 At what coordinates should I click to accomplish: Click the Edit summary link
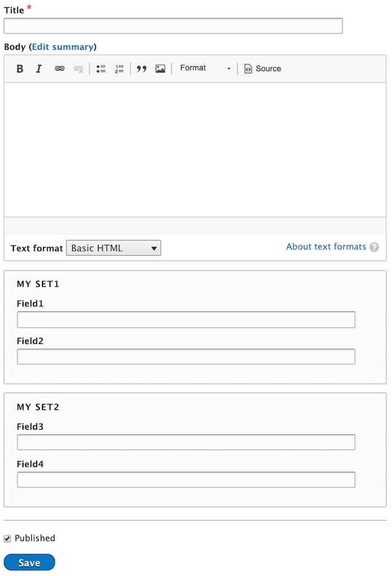click(x=63, y=47)
